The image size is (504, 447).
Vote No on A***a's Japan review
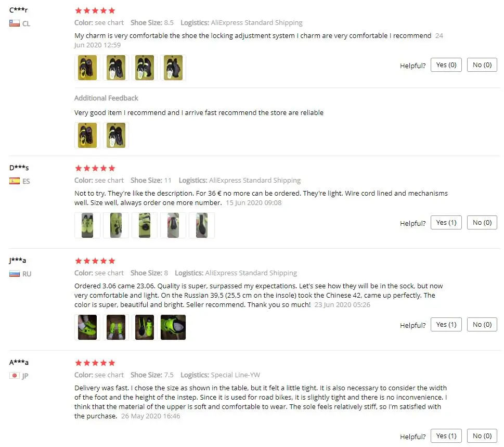point(482,436)
